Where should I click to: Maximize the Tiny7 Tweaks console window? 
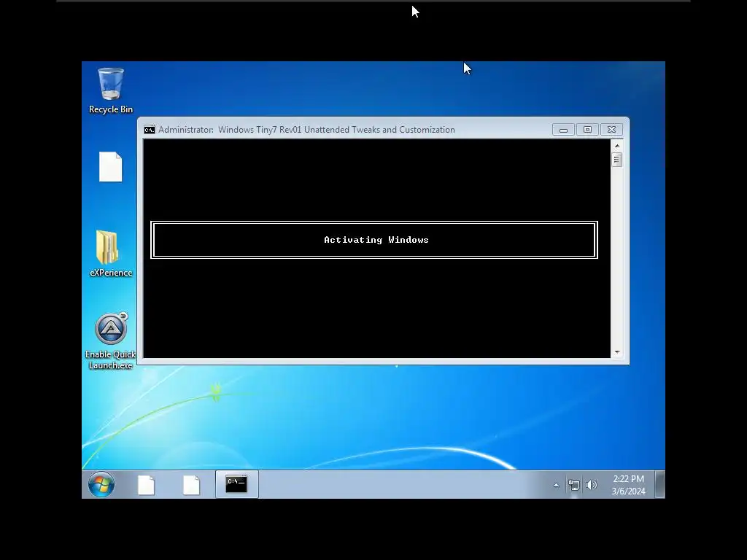pyautogui.click(x=587, y=130)
